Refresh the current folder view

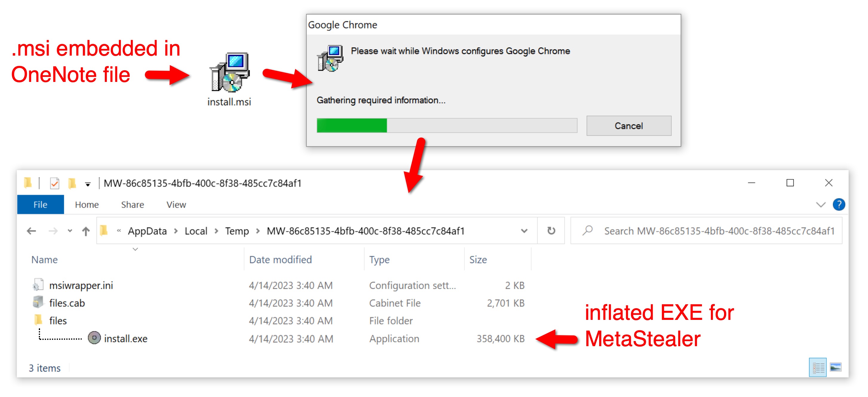tap(551, 231)
